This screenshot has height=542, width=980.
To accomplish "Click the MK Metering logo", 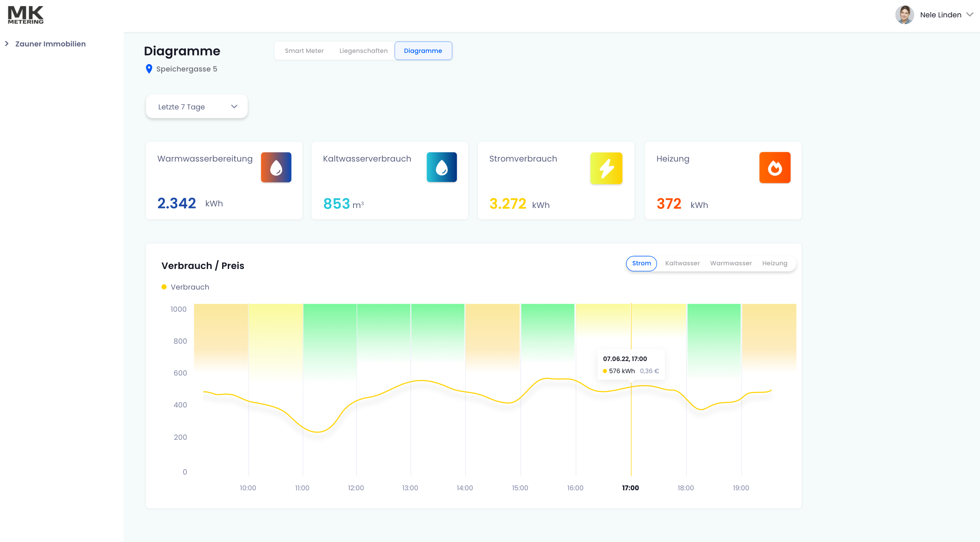I will pos(25,15).
